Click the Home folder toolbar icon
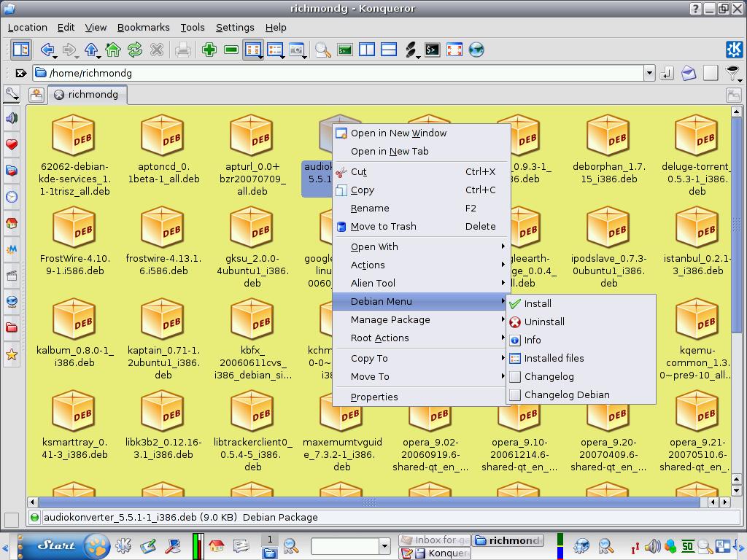The width and height of the screenshot is (747, 560). tap(113, 50)
